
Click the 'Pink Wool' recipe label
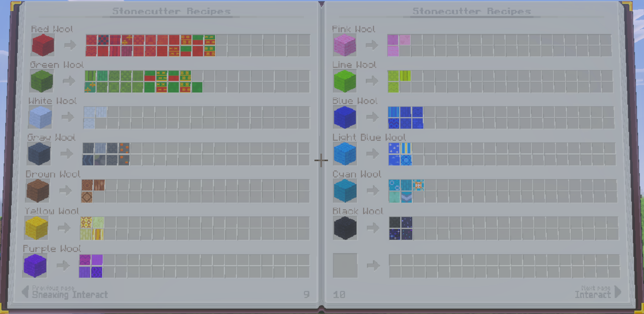354,29
